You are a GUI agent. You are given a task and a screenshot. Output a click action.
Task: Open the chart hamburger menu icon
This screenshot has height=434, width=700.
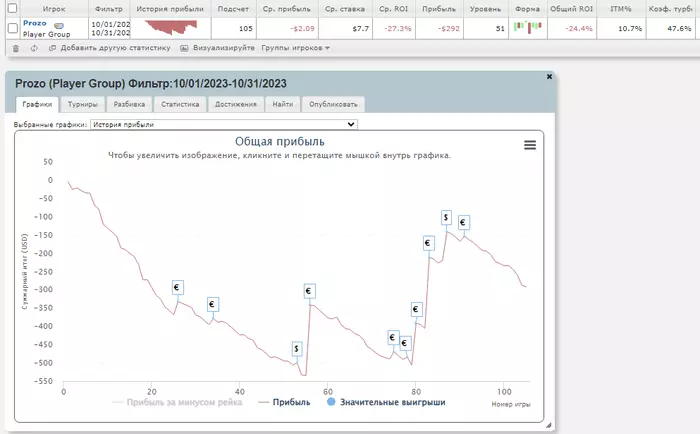530,145
